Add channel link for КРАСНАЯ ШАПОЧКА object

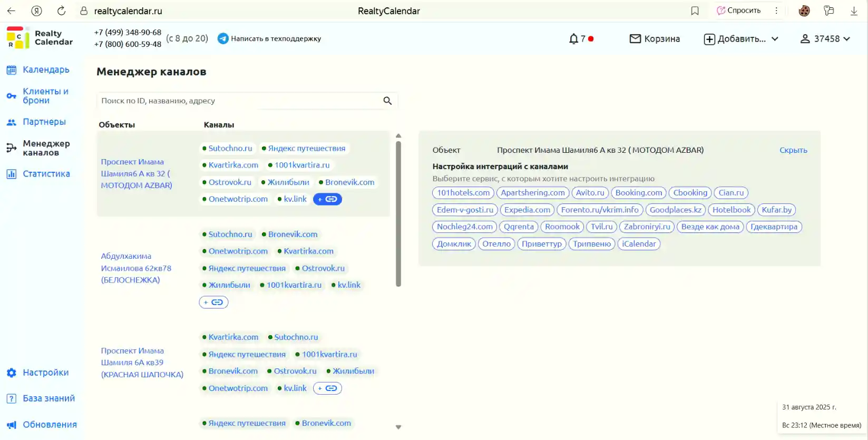coord(327,388)
